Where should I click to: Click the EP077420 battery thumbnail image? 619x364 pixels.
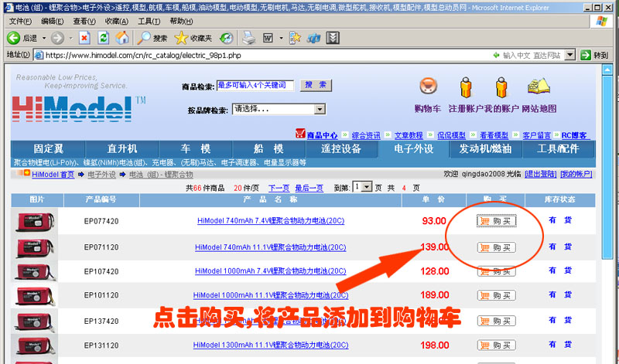coord(37,222)
